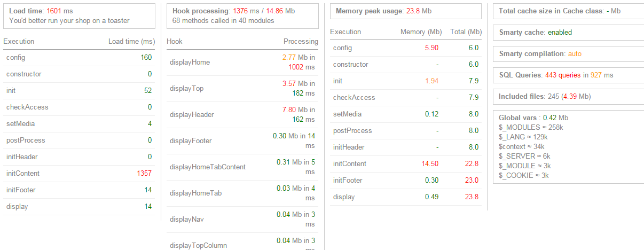Select the displayHeader hook entry
Screen dimensions: 644x250
click(242, 114)
